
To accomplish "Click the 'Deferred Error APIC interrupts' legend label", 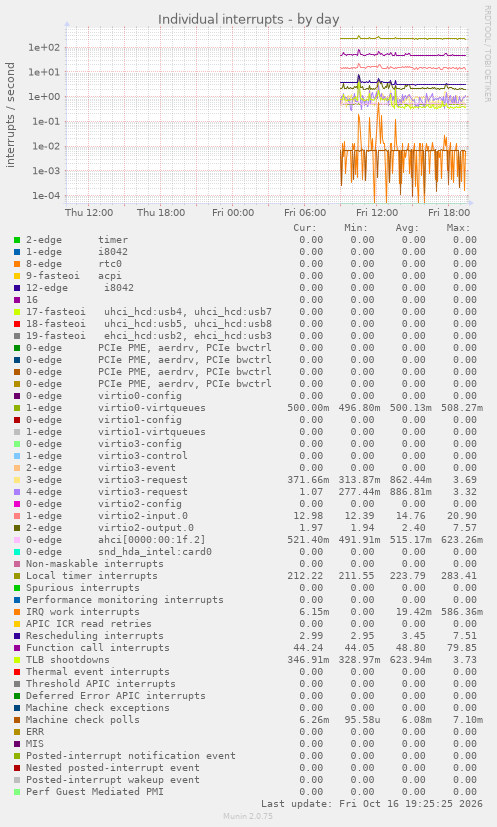I will click(116, 696).
